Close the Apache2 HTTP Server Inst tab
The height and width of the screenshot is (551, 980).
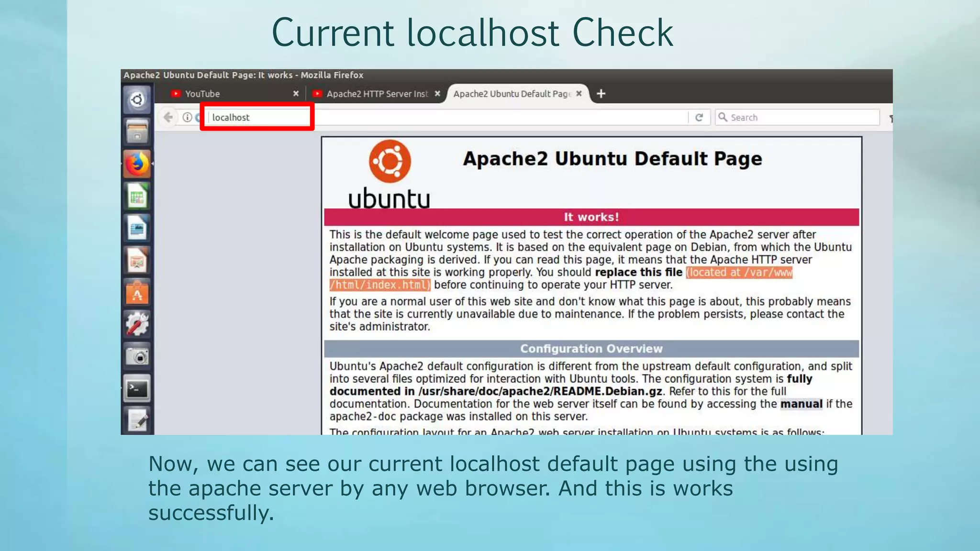click(x=437, y=94)
